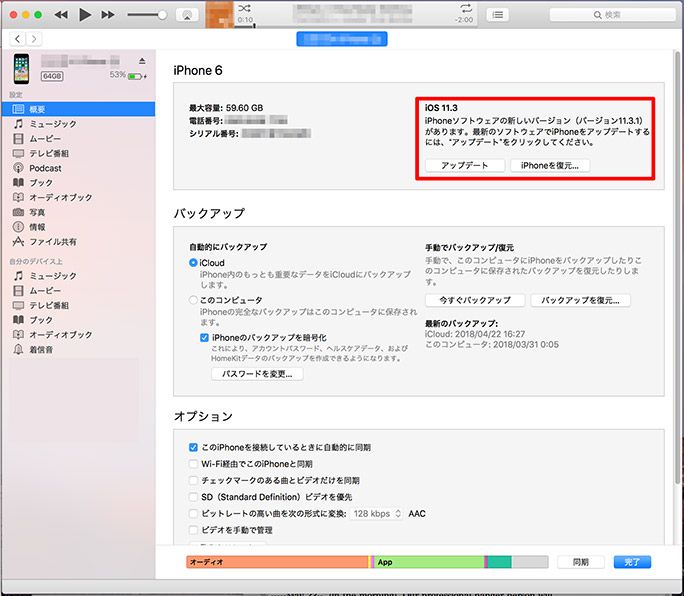This screenshot has width=684, height=596.
Task: Toggle このiPhoneを接続しているときに自動的に同期 checkbox
Action: tap(193, 447)
